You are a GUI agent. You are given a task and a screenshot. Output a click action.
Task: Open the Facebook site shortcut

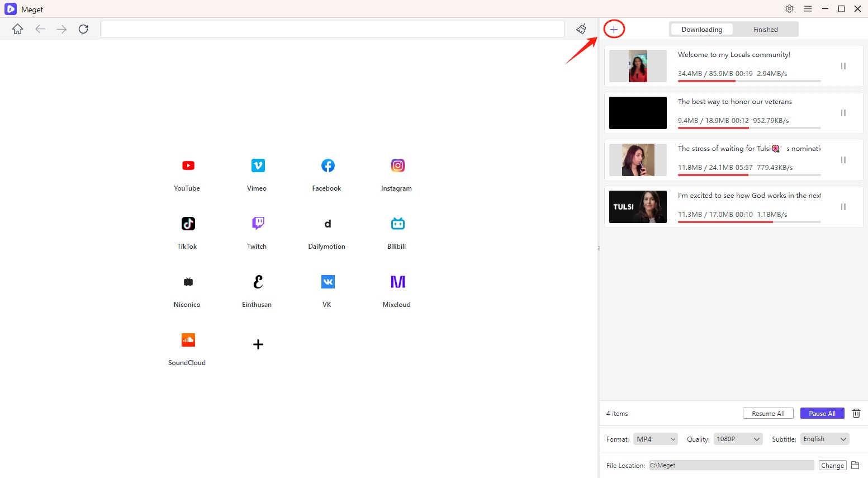pyautogui.click(x=328, y=166)
